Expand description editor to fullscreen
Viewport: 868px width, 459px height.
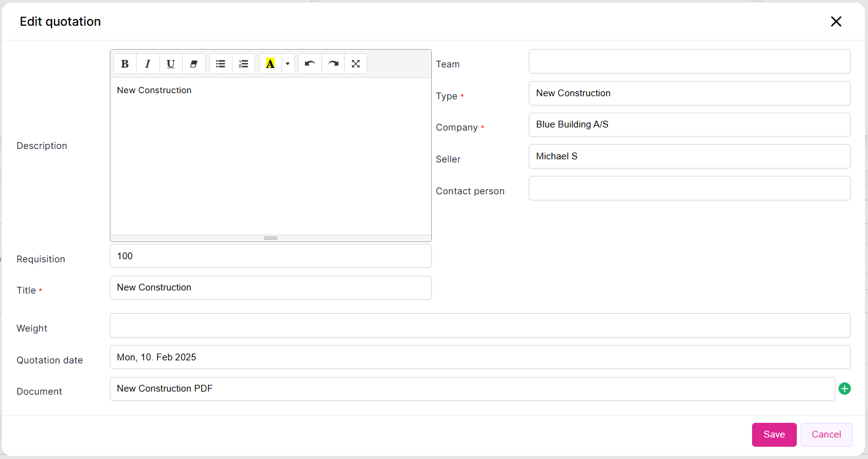[356, 64]
